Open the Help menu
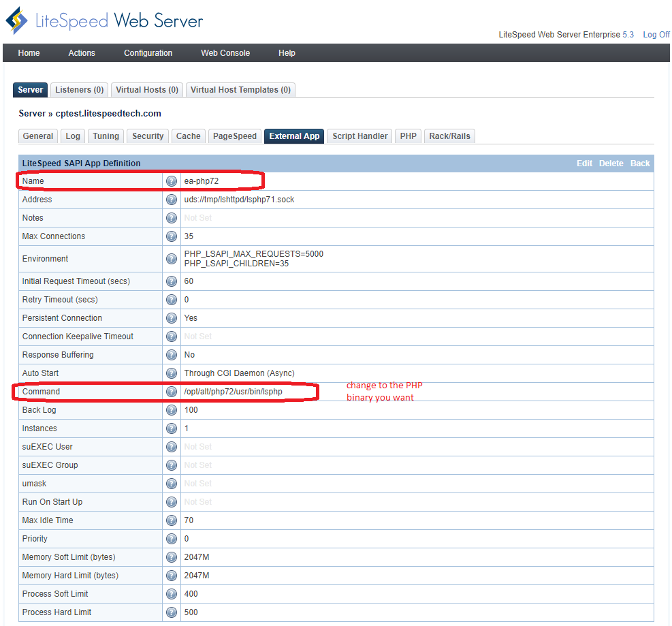Viewport: 672px width, 626px height. 287,53
